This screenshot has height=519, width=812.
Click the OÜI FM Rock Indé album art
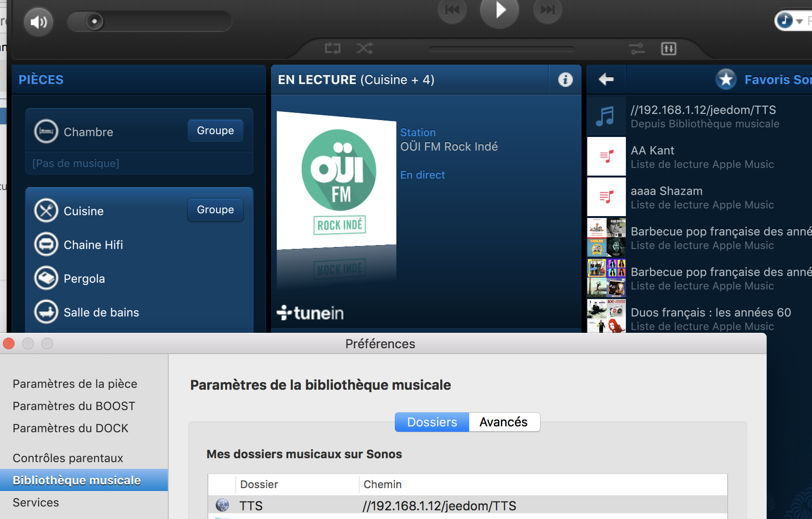click(x=337, y=180)
